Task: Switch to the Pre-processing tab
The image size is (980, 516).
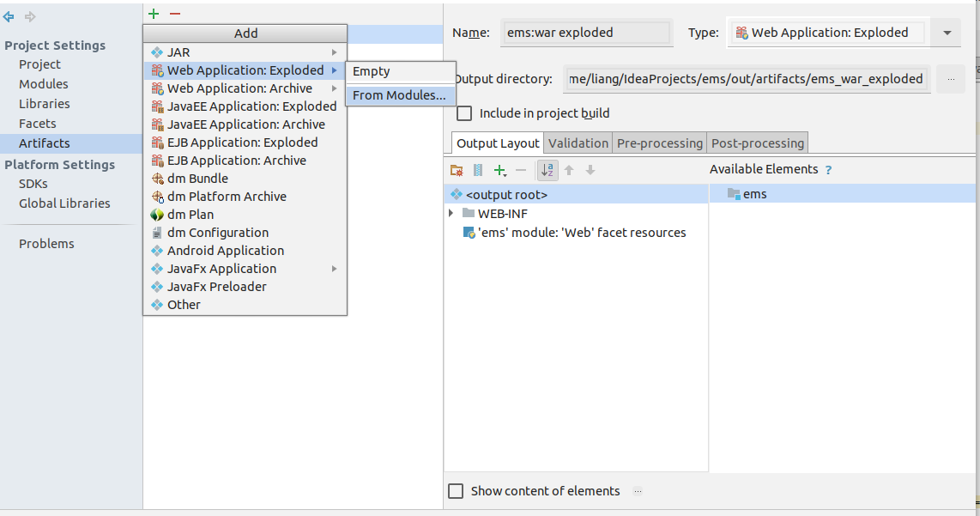Action: 659,143
